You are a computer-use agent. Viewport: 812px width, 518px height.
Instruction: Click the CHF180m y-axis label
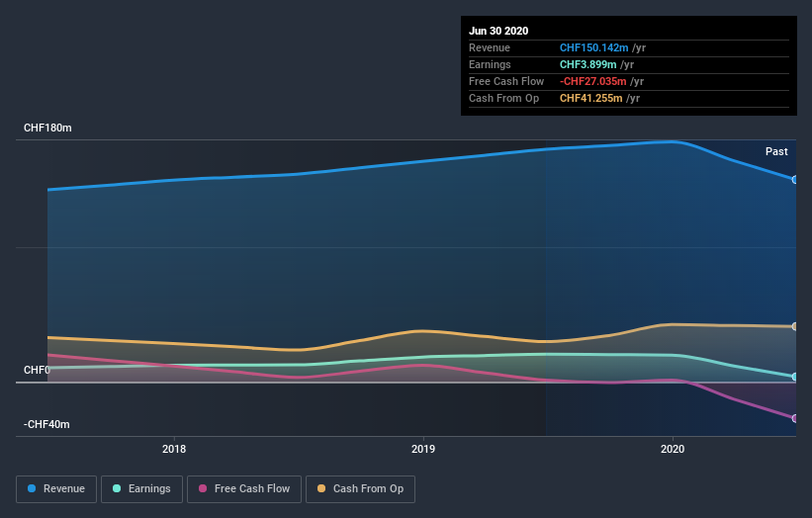tap(47, 128)
